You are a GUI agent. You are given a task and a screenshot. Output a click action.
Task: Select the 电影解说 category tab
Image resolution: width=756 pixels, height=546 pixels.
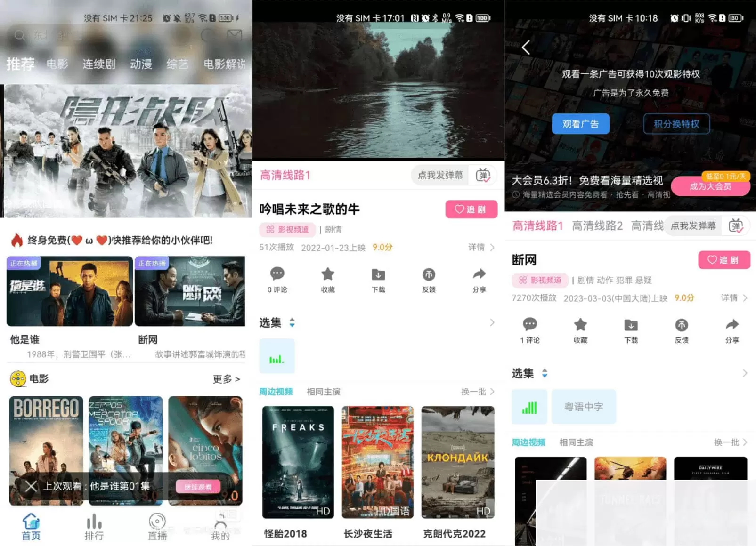225,64
